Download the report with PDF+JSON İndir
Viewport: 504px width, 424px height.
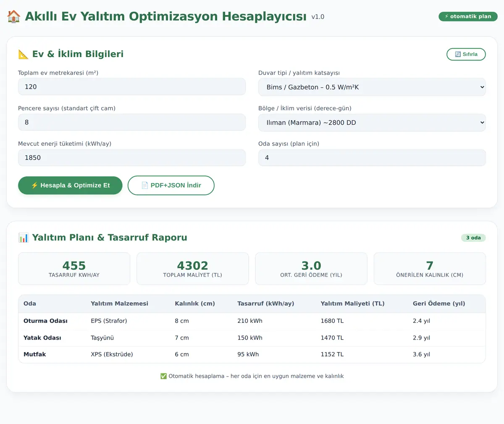171,185
